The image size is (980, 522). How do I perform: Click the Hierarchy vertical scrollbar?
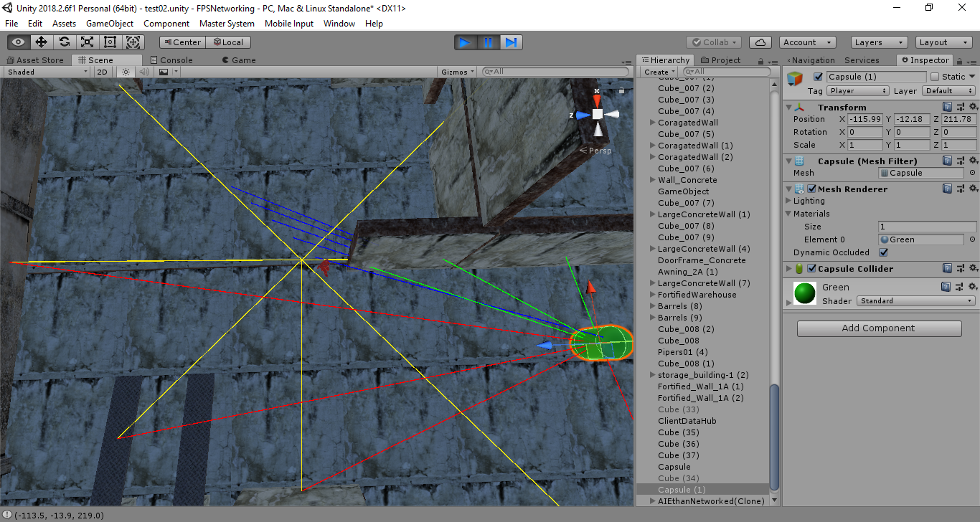pos(774,437)
